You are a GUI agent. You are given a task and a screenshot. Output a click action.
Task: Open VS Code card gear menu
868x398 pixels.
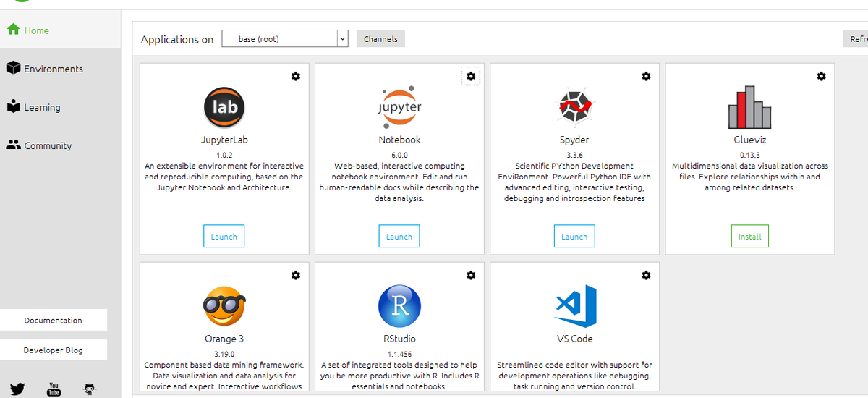click(x=646, y=275)
